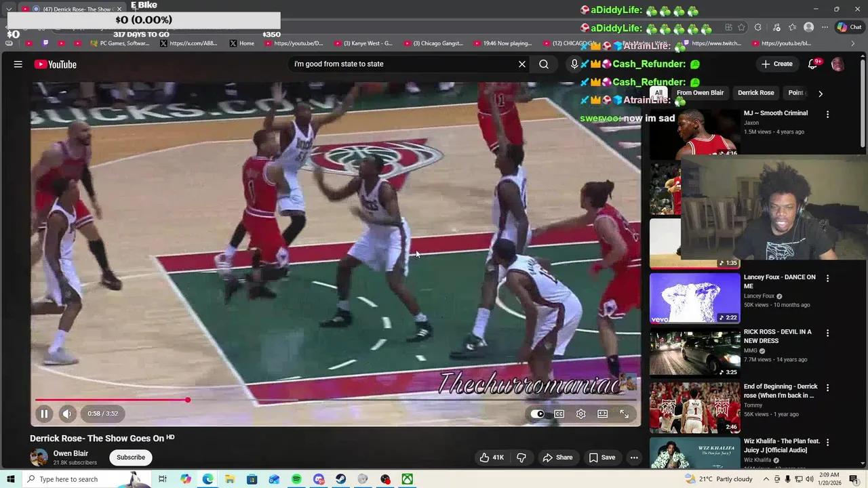Select the Derrick Rose chip
Screen dimensions: 868x488
[755, 93]
